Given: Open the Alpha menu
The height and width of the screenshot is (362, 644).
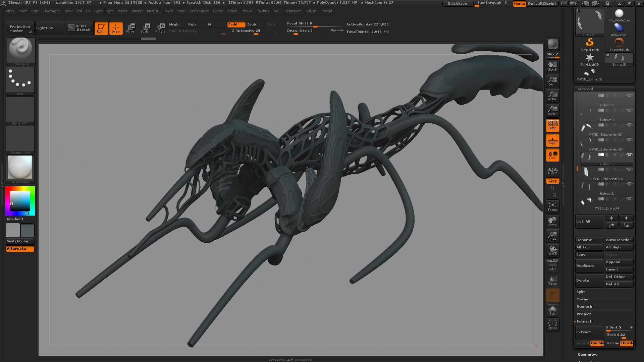Looking at the screenshot, I should pyautogui.click(x=10, y=11).
